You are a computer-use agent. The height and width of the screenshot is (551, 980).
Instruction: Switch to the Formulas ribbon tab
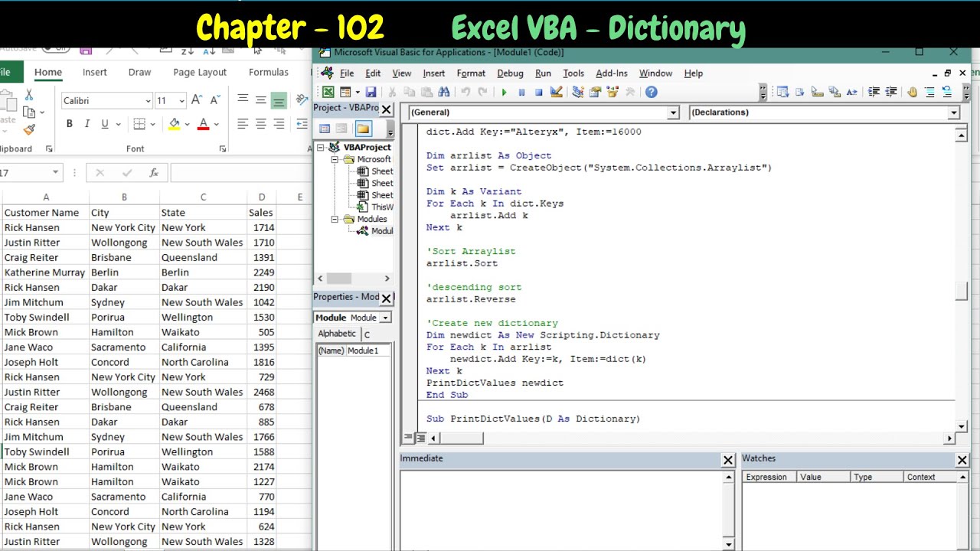(x=268, y=72)
